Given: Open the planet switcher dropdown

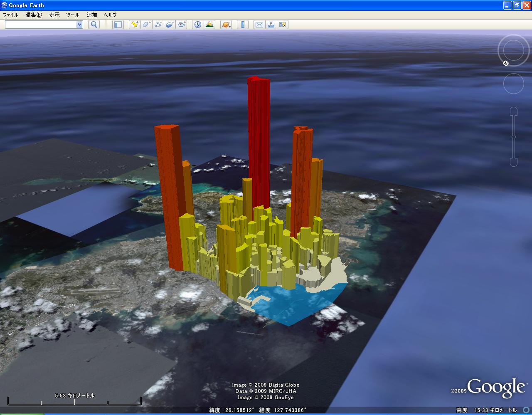Looking at the screenshot, I should coord(226,25).
